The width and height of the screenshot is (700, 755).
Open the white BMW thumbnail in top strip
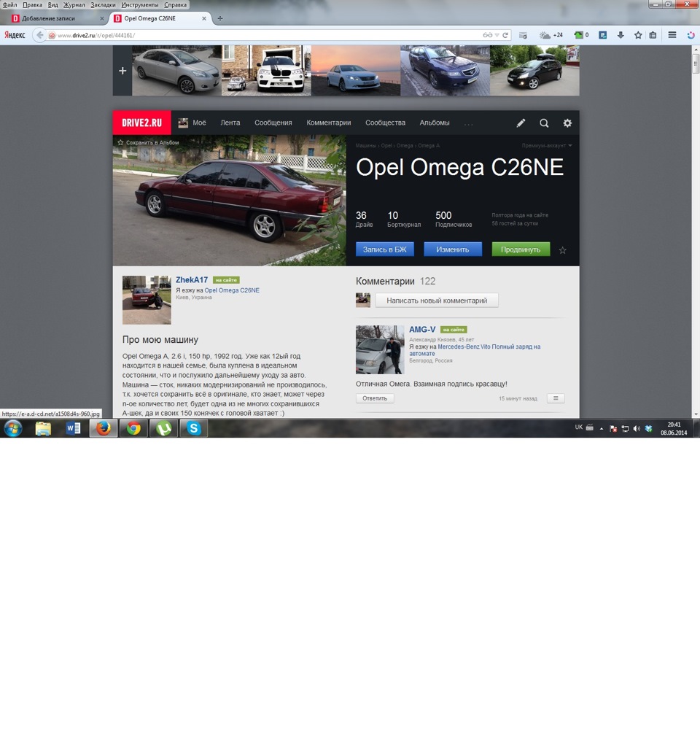pyautogui.click(x=266, y=70)
